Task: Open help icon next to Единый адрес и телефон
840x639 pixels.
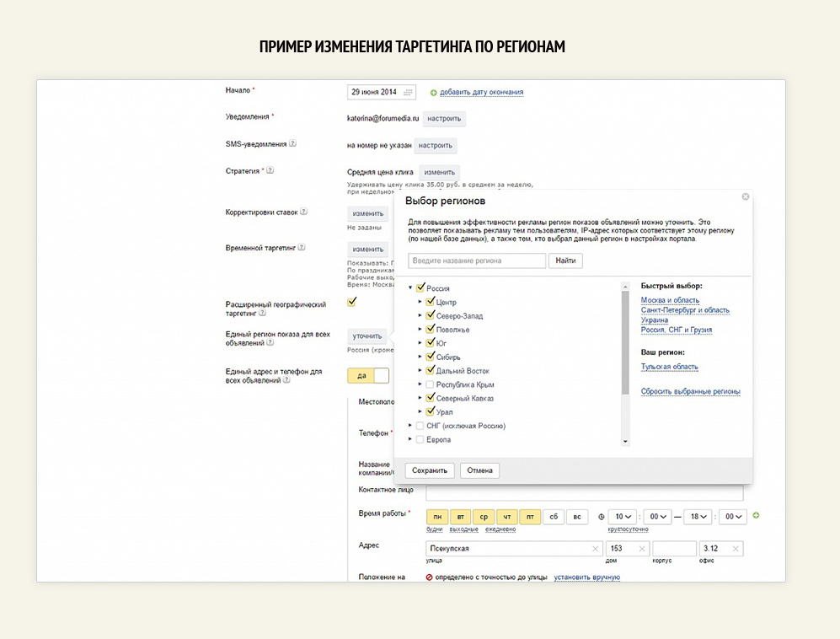Action: (x=286, y=379)
